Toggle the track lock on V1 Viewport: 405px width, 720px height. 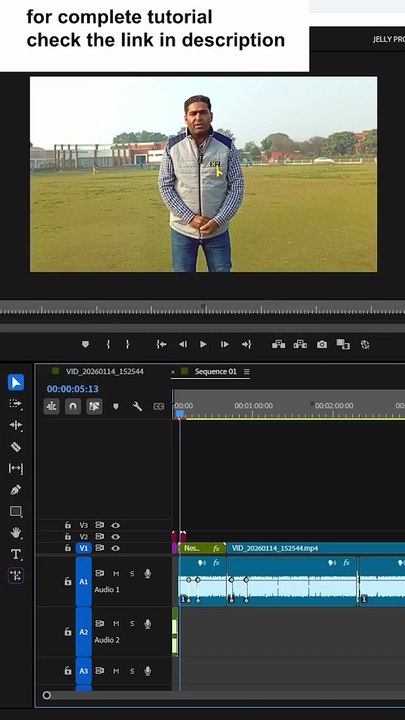coord(68,548)
